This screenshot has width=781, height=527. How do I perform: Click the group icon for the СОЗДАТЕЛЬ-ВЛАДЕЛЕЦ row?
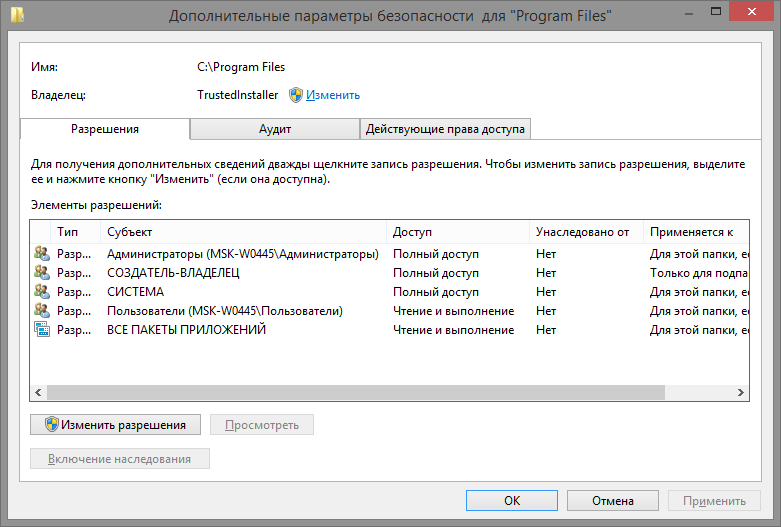[42, 272]
